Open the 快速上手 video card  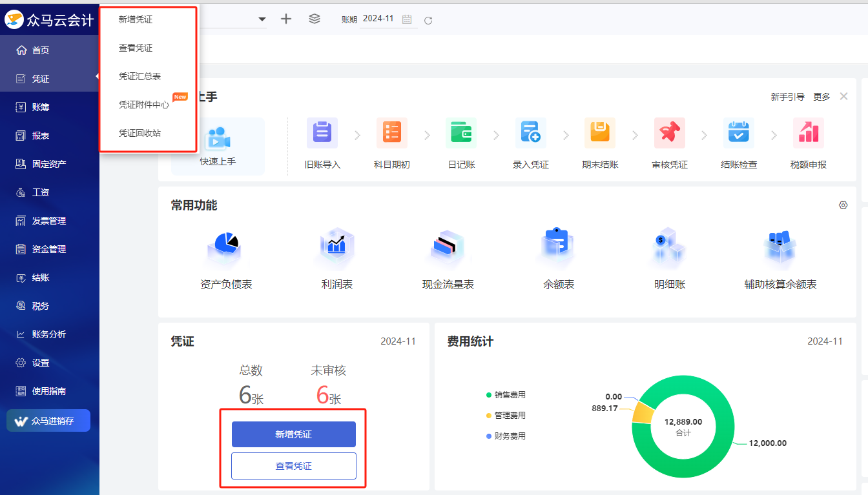218,146
